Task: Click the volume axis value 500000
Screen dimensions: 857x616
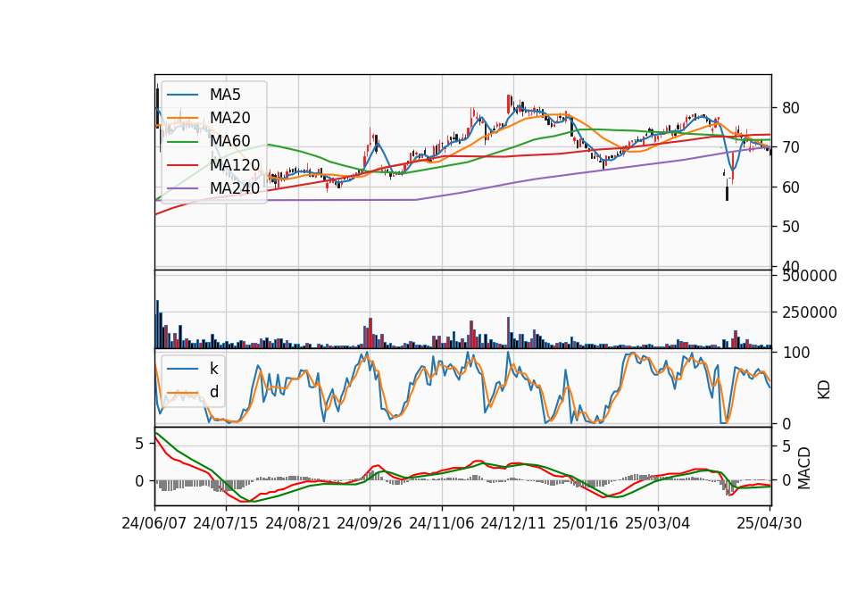Action: [x=809, y=276]
